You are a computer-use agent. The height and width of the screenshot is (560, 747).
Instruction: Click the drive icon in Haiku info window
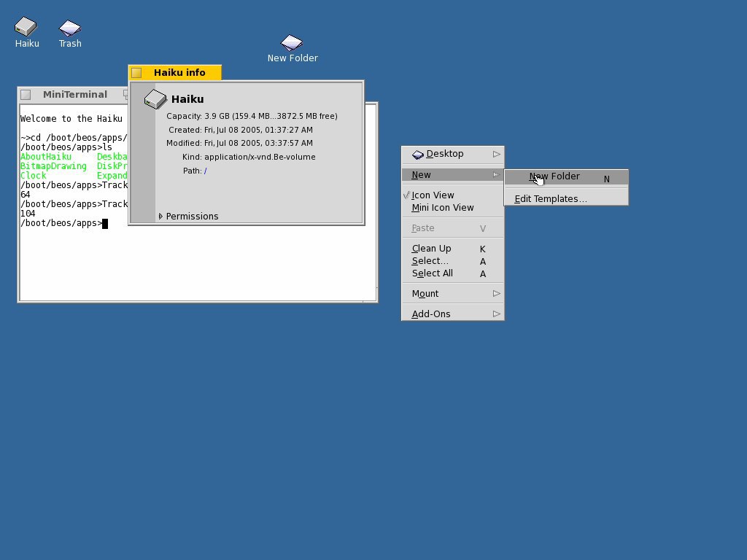tap(155, 99)
